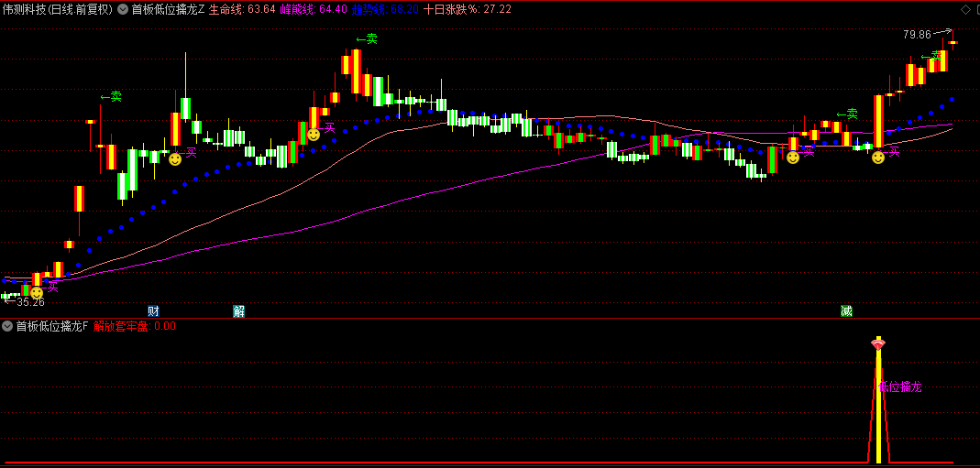The image size is (980, 468).
Task: Click the diamond icon in top-right corner
Action: (966, 9)
